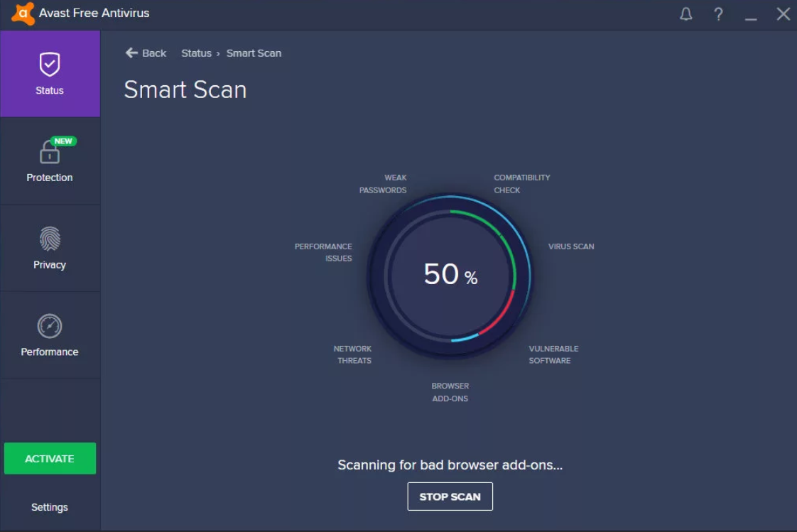Switch to Performance section label
Viewport: 797px width, 532px height.
tap(50, 352)
